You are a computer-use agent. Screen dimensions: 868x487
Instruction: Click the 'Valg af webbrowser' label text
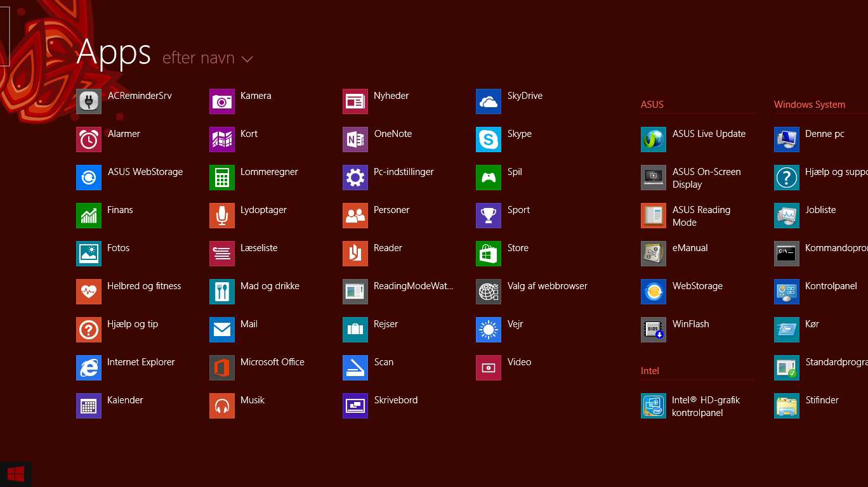coord(547,286)
